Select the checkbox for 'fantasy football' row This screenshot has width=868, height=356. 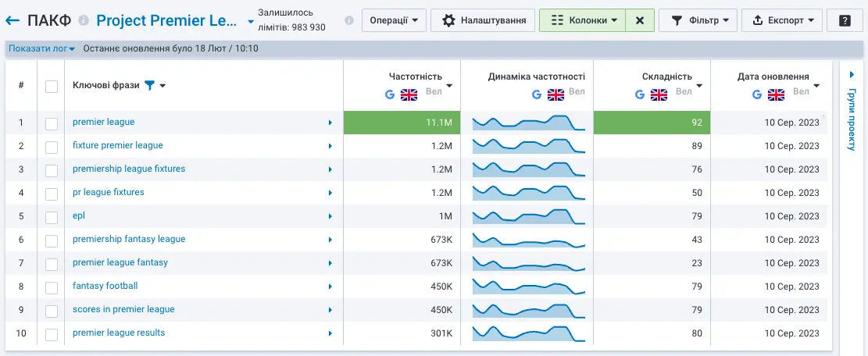coord(52,287)
